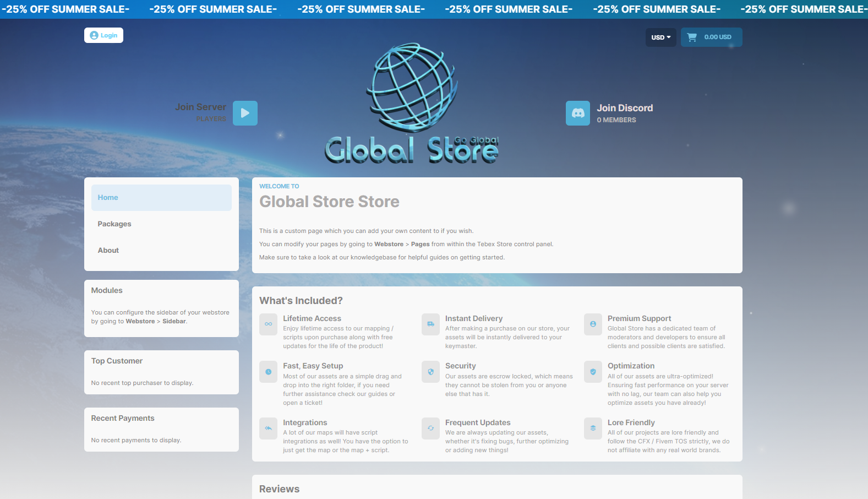Open the USD currency dropdown
Image resolution: width=868 pixels, height=499 pixels.
click(660, 37)
